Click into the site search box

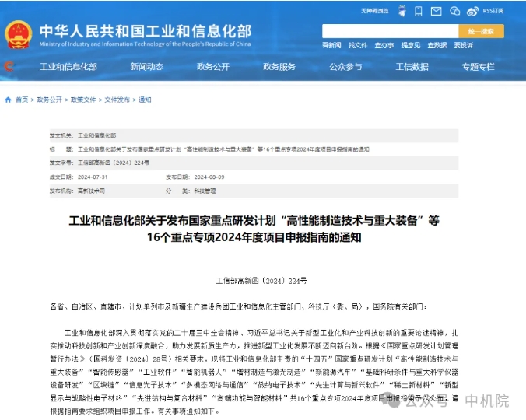[390, 31]
